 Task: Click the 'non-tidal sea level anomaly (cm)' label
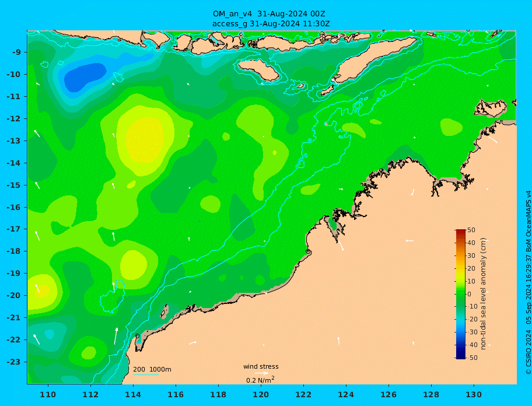point(483,294)
